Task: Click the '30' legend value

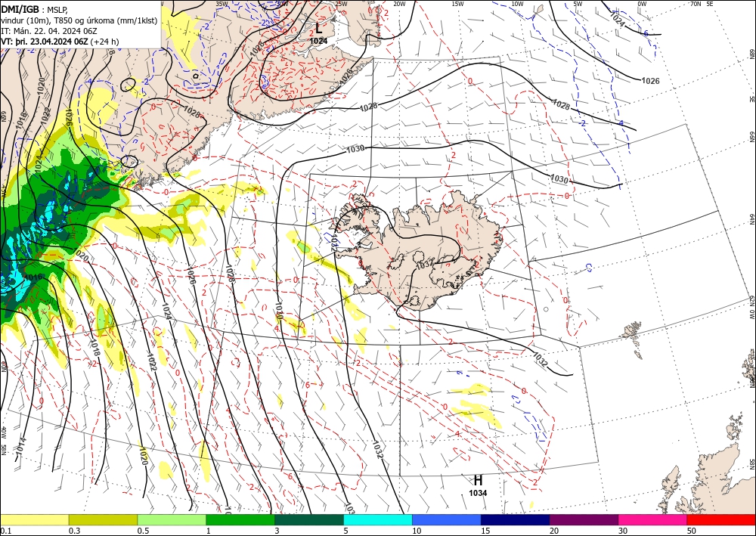Action: point(622,531)
